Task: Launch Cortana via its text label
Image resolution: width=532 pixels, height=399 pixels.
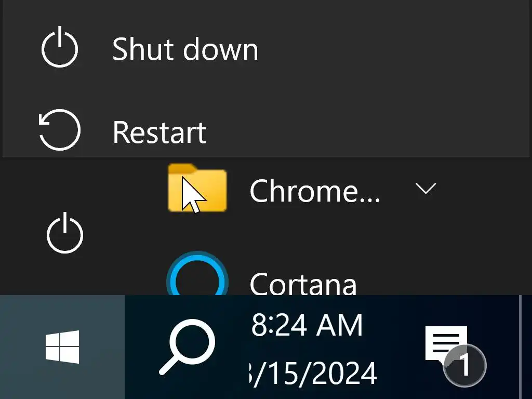Action: [303, 284]
